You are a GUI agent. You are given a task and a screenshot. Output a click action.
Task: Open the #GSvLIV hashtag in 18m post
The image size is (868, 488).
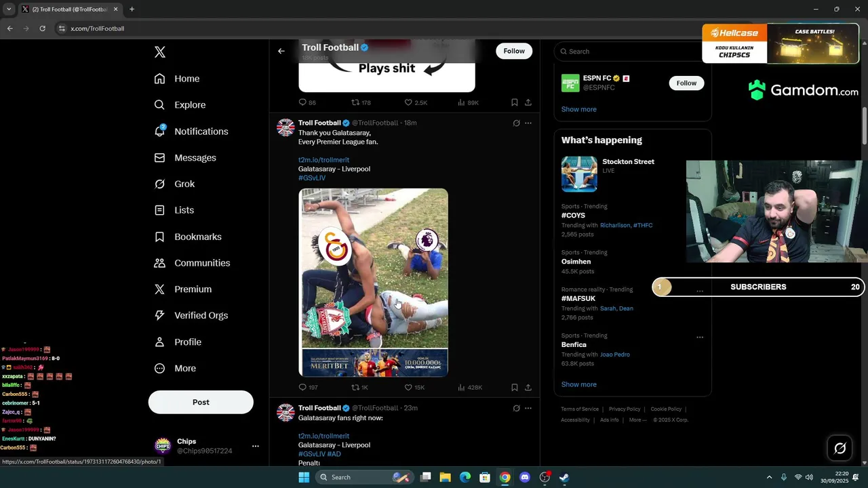click(312, 178)
